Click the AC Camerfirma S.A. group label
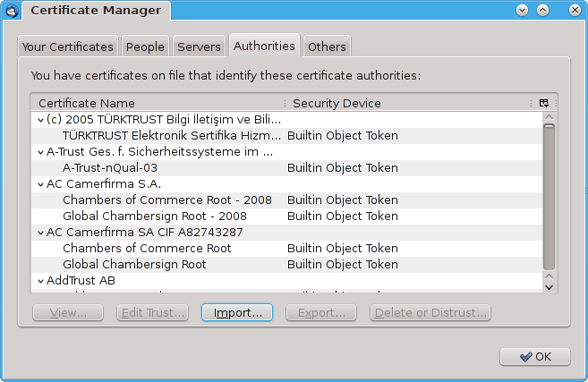 [x=104, y=184]
